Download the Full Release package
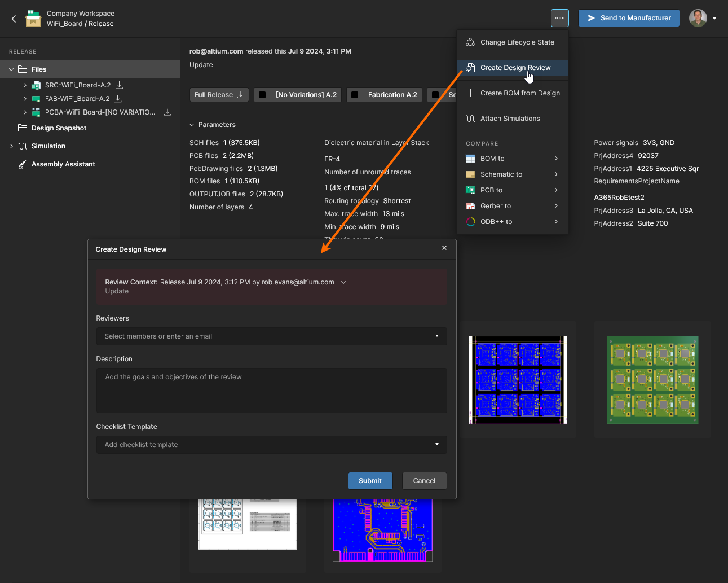Viewport: 728px width, 583px height. (219, 95)
